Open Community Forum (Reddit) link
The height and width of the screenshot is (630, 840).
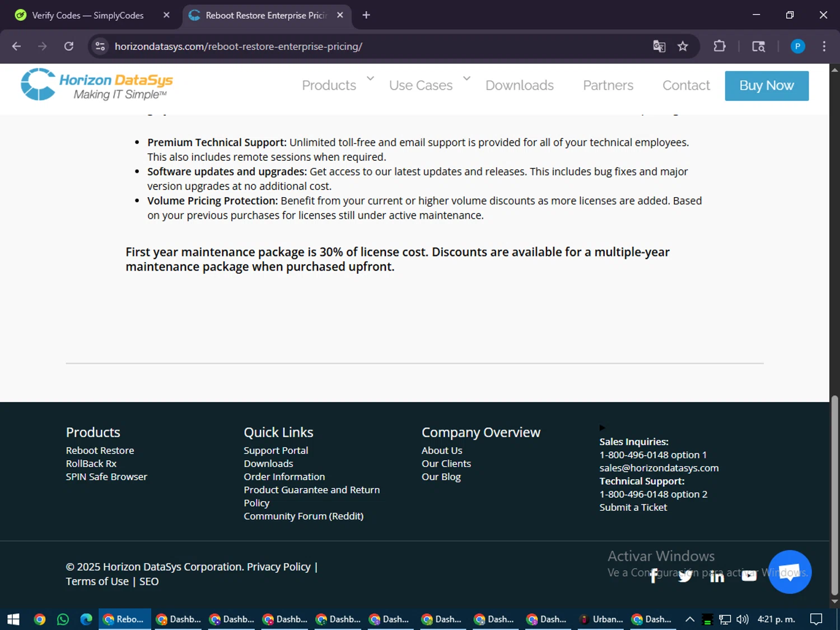[304, 516]
